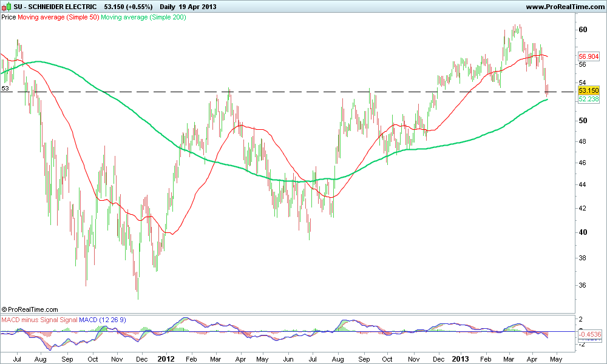
Task: Click the candlestick icon beside the SU ticker
Action: click(7, 7)
